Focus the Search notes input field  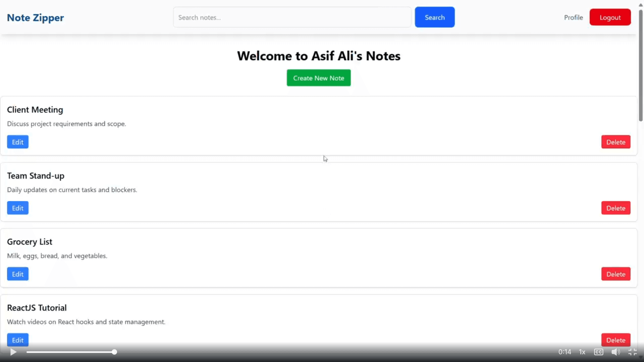[292, 17]
